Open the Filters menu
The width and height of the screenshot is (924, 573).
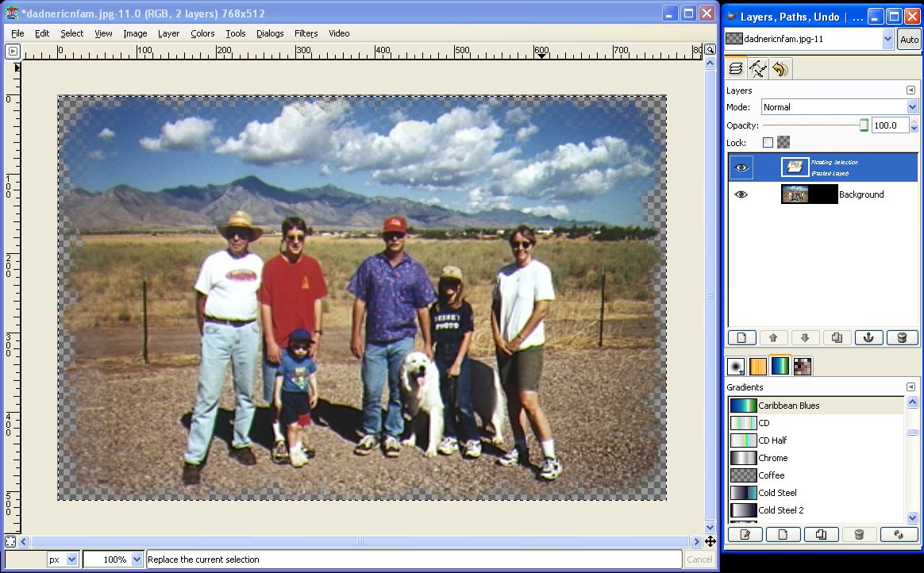coord(306,33)
